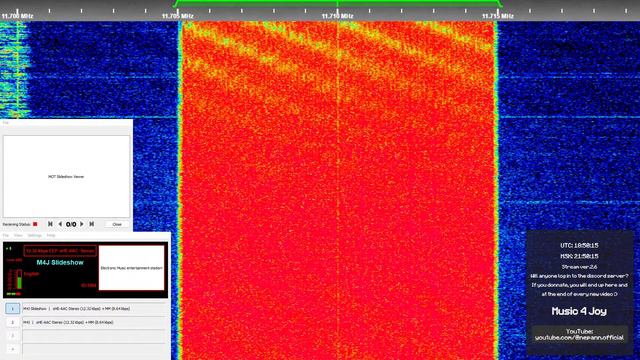Viewport: 640px width, 360px height.
Task: Click the 11.710 MHz frequency label
Action: tap(337, 16)
